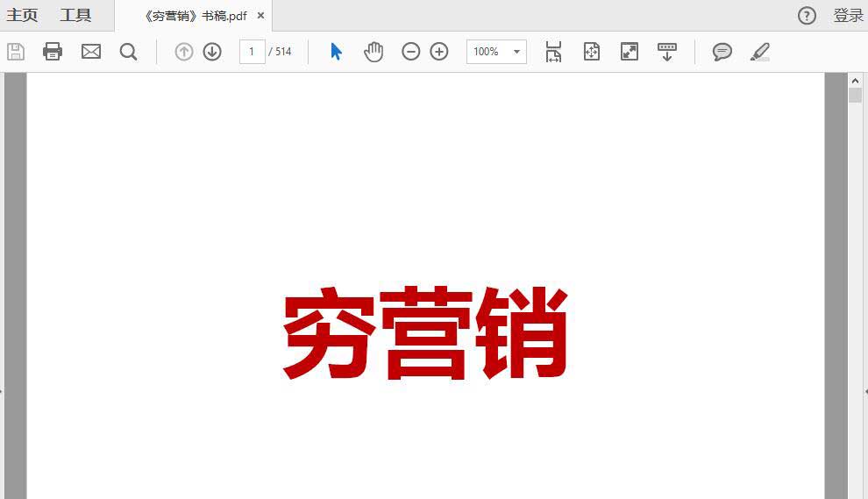Fit one full page icon
Screen dimensions: 868x499
592,52
